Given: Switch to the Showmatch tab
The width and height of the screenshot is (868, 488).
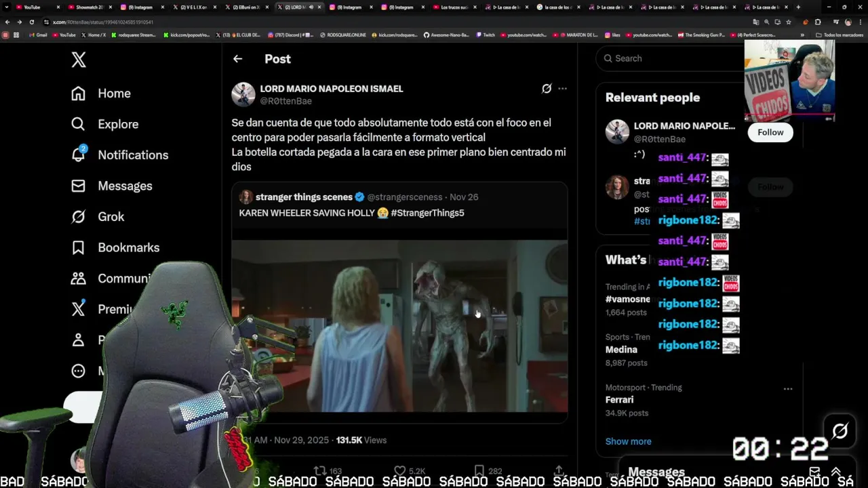Looking at the screenshot, I should (90, 7).
